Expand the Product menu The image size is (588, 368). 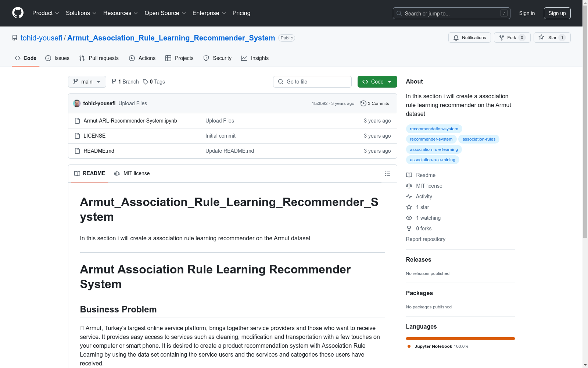(46, 13)
